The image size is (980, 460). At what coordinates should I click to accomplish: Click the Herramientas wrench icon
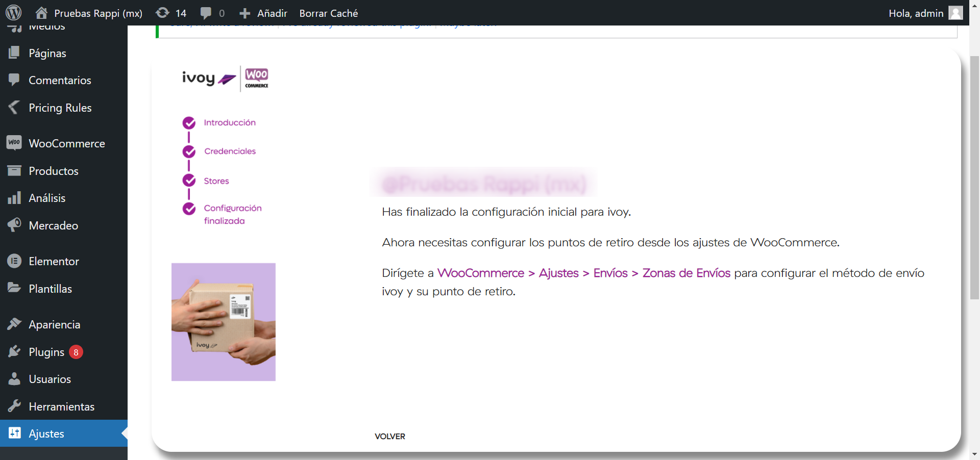[14, 406]
